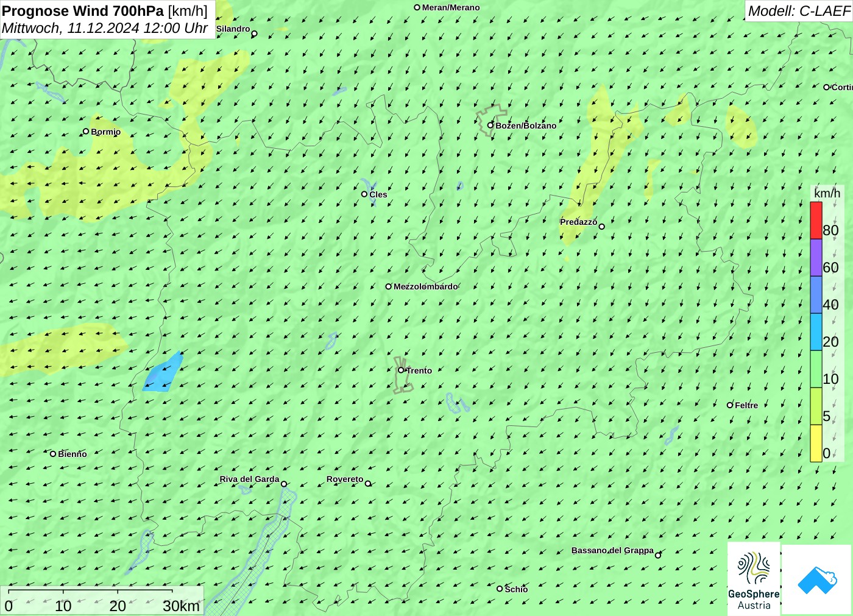Click the 'Mezzolombardo' city label
Screen dimensions: 853x616
click(425, 286)
